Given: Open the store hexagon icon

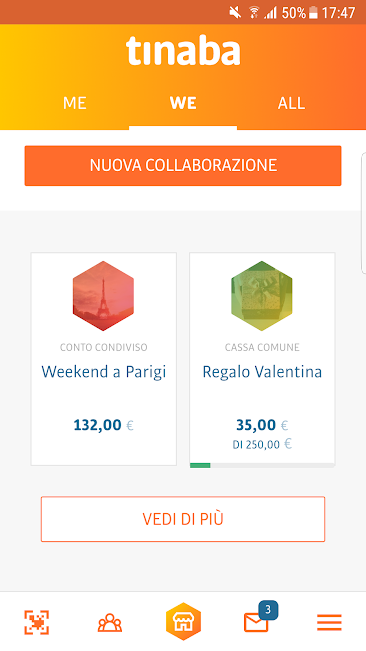Looking at the screenshot, I should (x=183, y=622).
